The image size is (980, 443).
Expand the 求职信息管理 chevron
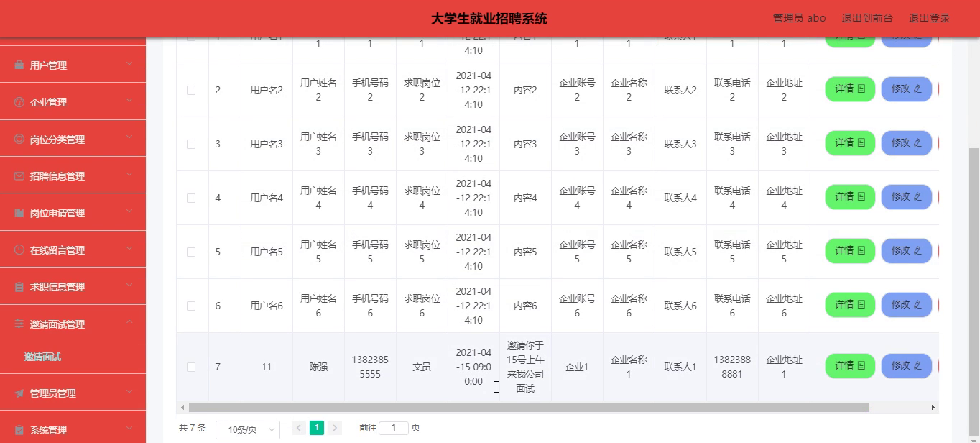(x=129, y=286)
